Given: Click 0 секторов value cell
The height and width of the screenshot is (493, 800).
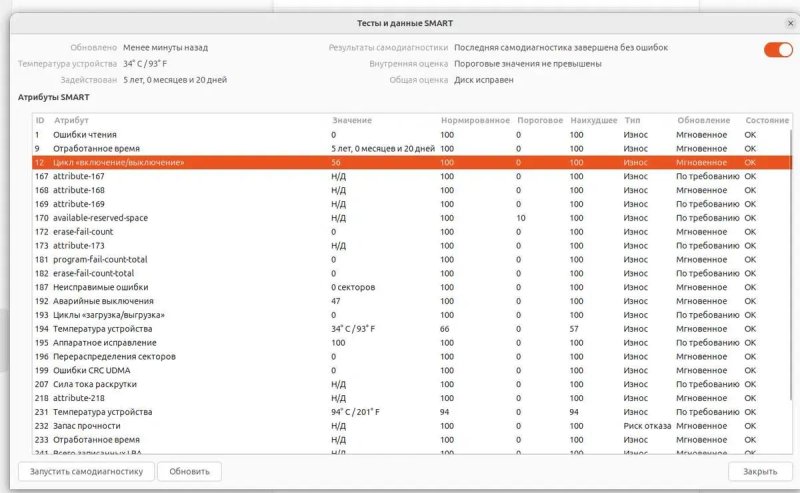Looking at the screenshot, I should 353,287.
